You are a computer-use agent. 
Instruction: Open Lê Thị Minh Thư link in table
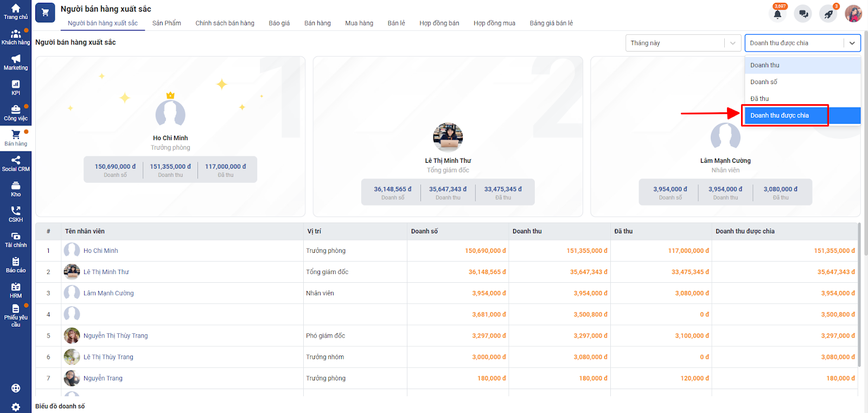tap(106, 272)
